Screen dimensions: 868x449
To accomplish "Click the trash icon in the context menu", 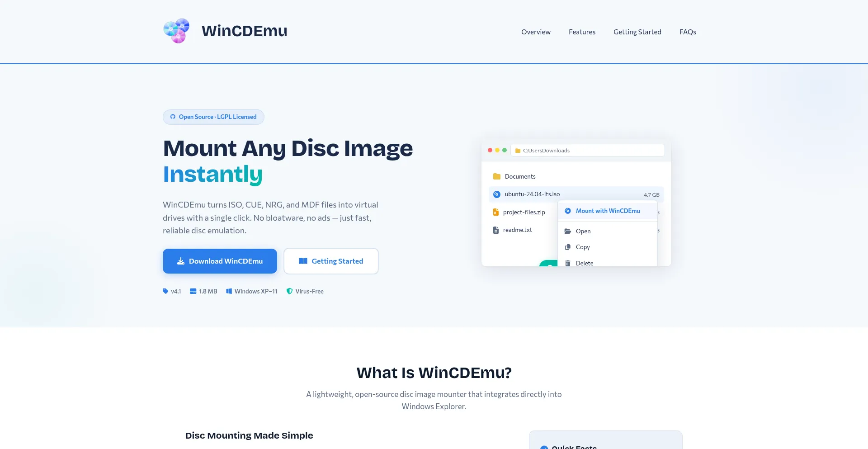I will pyautogui.click(x=568, y=263).
